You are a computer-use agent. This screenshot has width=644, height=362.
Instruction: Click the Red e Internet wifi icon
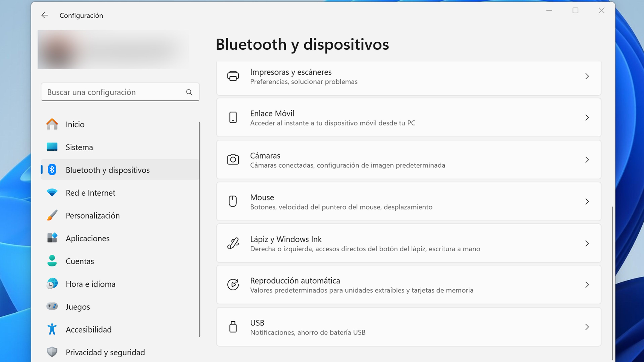tap(52, 193)
